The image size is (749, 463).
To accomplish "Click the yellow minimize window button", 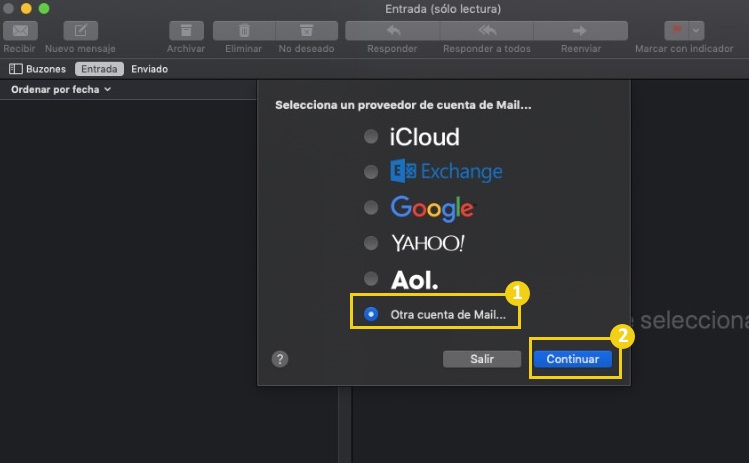I will 26,9.
